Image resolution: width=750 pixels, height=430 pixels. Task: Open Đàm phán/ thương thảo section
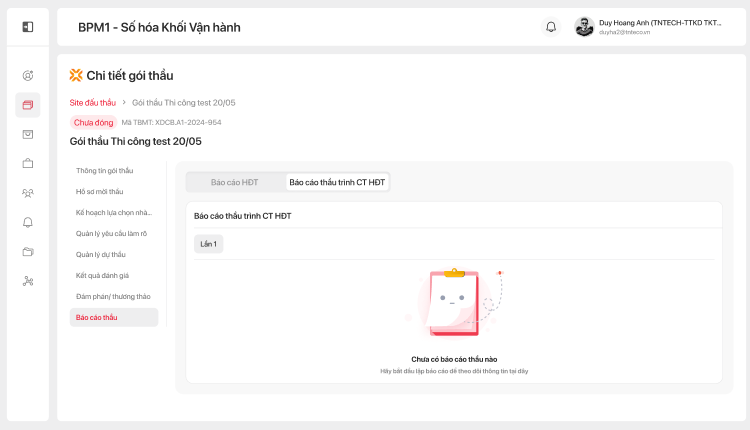click(x=113, y=296)
